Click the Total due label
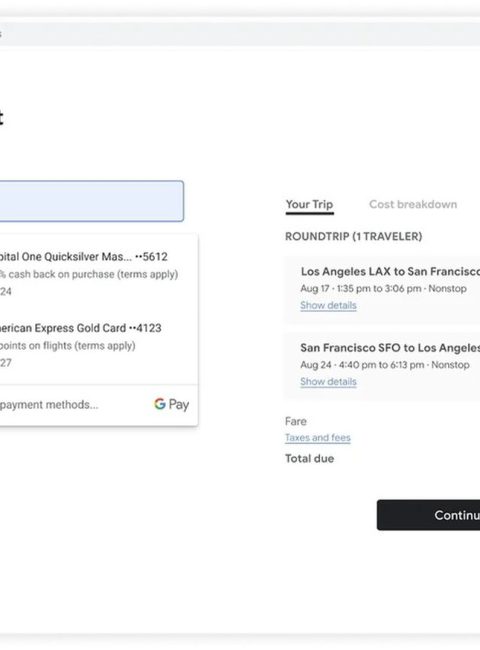Viewport: 480px width, 650px height. click(x=309, y=458)
